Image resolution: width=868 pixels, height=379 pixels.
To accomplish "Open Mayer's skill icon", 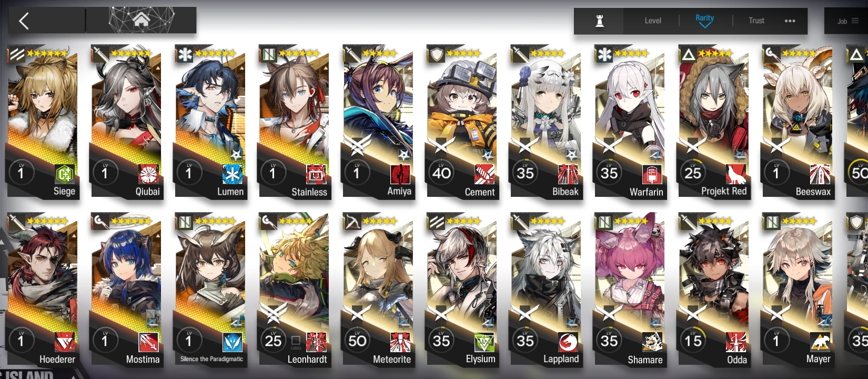I will tap(820, 342).
